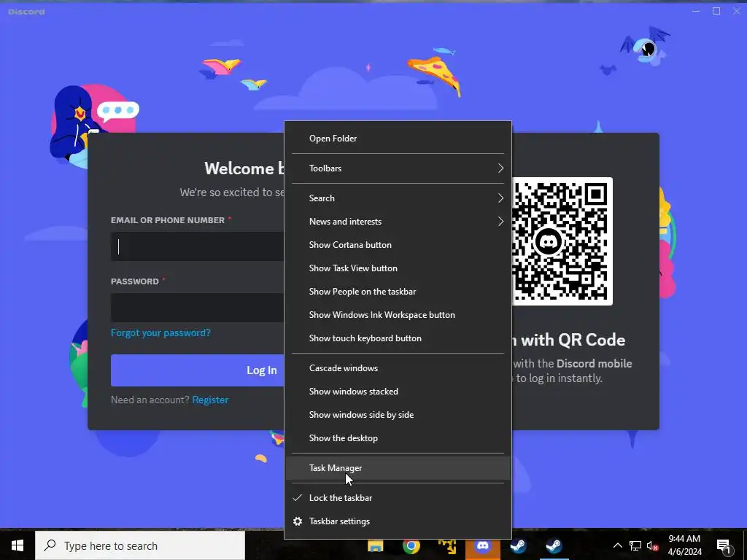Choose Open Folder from context menu

pyautogui.click(x=398, y=138)
